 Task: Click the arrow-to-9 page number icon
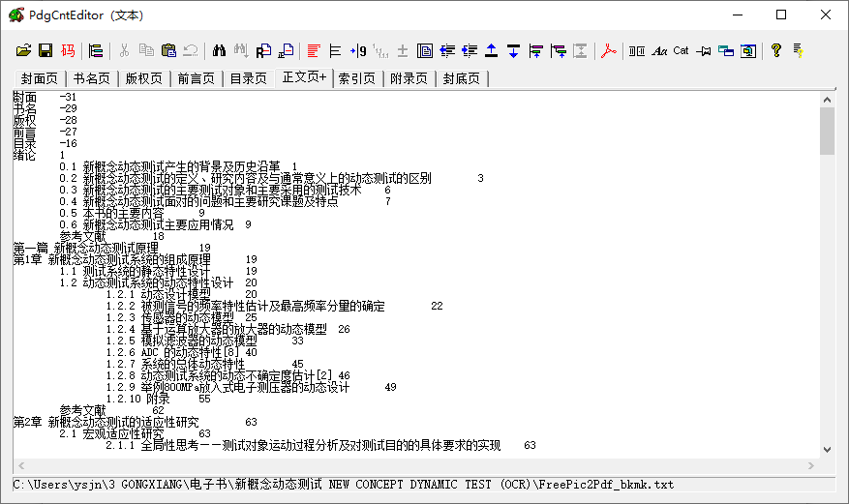click(x=358, y=51)
